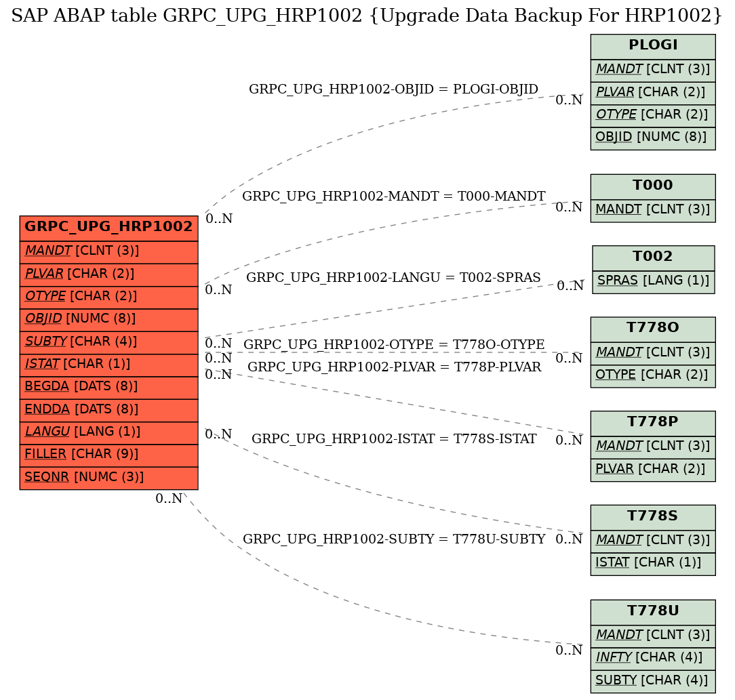Select INFTY [CHAR (4)] in T778U table
735x700 pixels.
(x=653, y=659)
